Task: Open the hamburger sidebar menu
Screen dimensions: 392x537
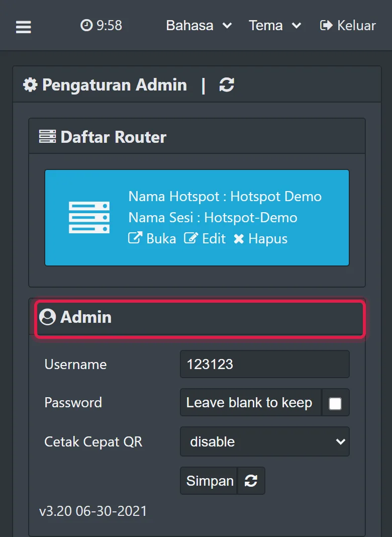Action: (x=23, y=27)
